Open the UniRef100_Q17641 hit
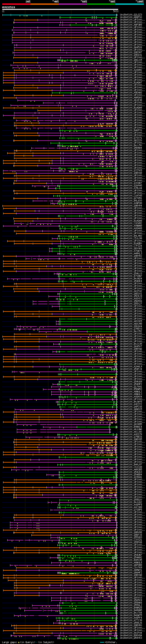146x644 pixels. [131, 387]
